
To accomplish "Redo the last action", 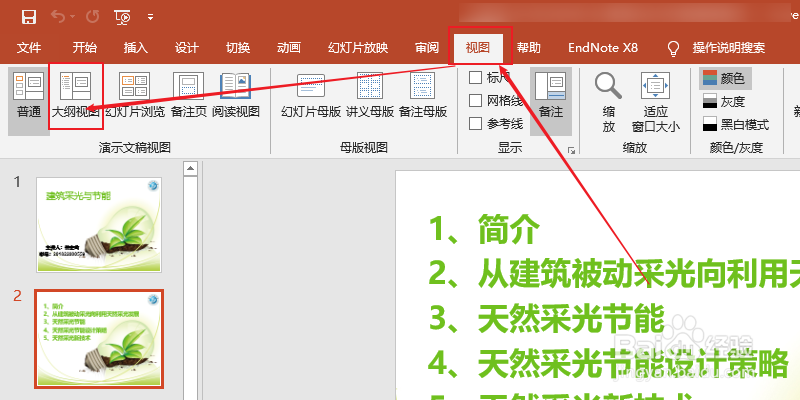I will pyautogui.click(x=92, y=17).
